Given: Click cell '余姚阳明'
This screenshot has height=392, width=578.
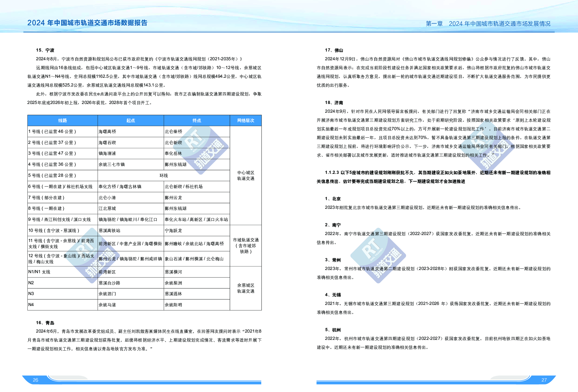Looking at the screenshot, I should [x=197, y=305].
